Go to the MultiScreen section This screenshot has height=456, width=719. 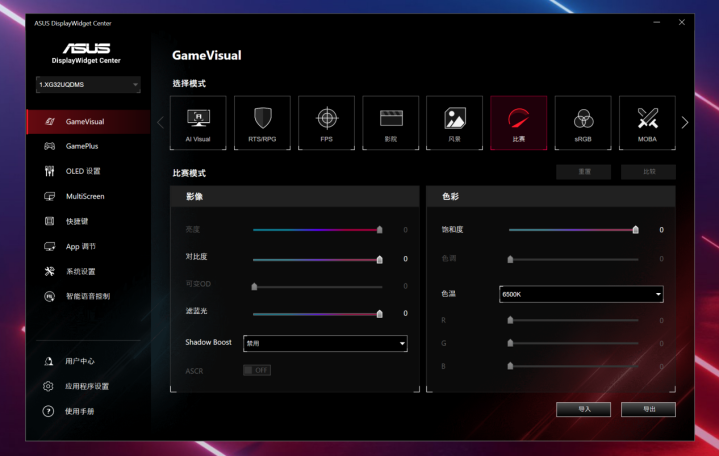pyautogui.click(x=85, y=196)
